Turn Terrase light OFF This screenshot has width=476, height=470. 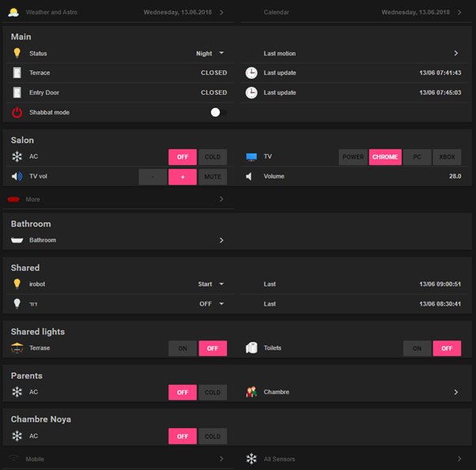pos(213,348)
